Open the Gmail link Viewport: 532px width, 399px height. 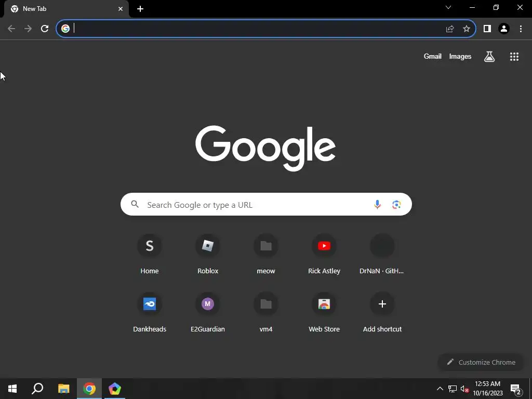pyautogui.click(x=433, y=56)
